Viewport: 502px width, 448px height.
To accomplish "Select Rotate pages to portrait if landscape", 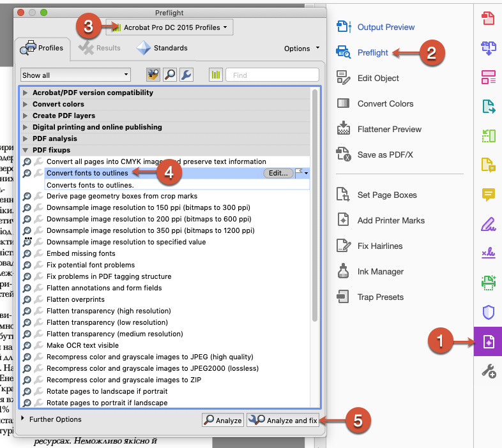I will click(x=107, y=403).
